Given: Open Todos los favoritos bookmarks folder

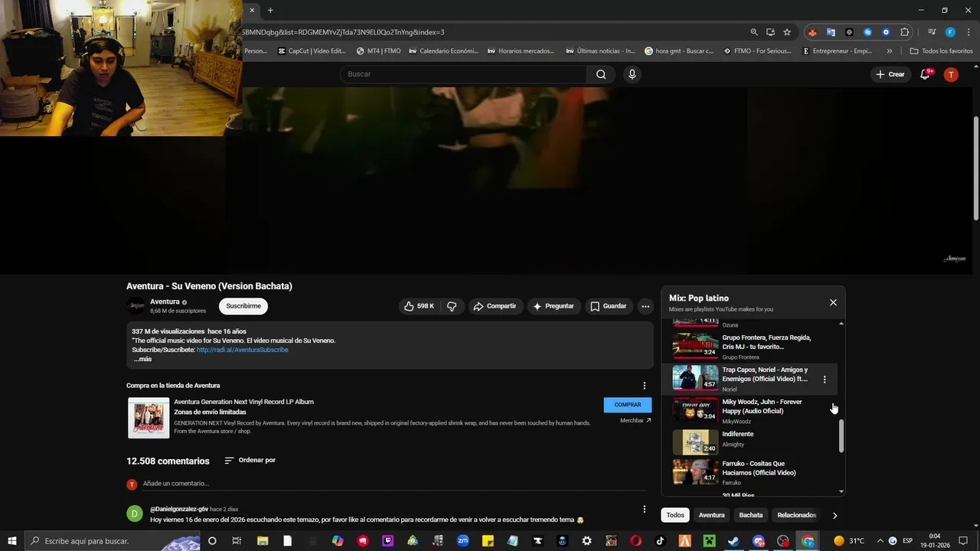Looking at the screenshot, I should click(942, 51).
